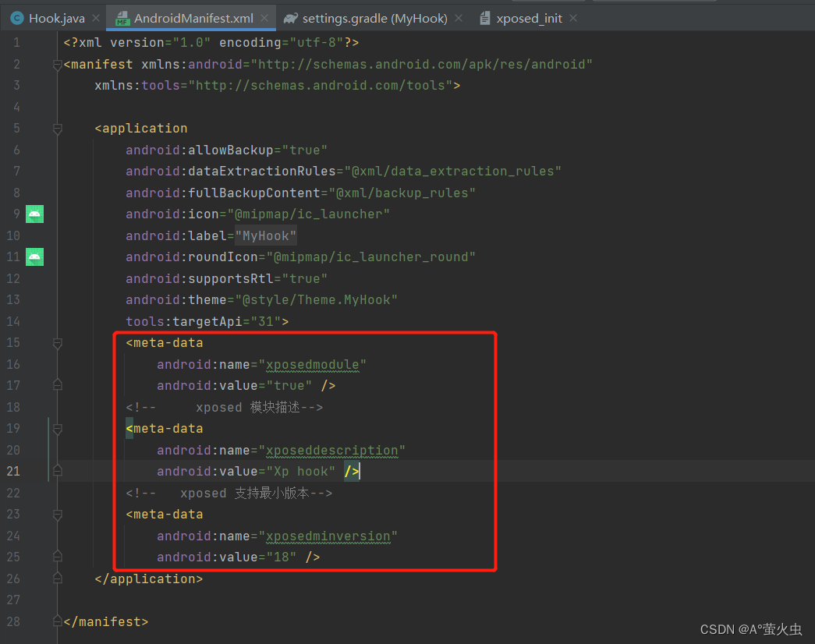Screen dimensions: 815x644
Task: Click the fold end marker on line 17
Action: (58, 385)
